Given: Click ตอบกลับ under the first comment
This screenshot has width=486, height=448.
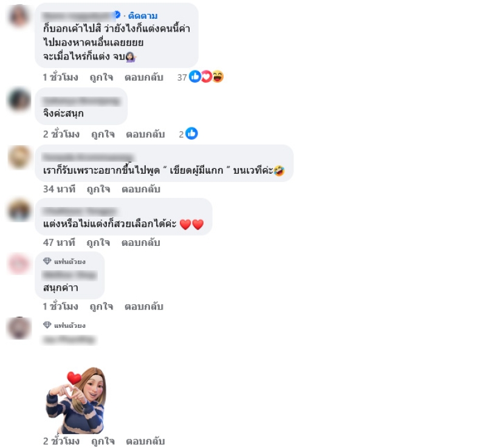Looking at the screenshot, I should click(x=144, y=77).
